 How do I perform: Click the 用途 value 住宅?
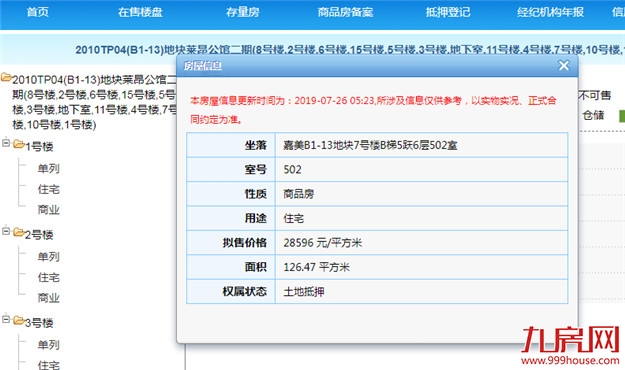pos(293,218)
